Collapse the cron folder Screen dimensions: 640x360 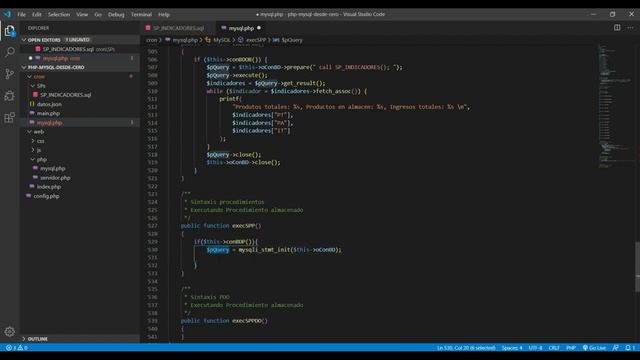point(39,76)
